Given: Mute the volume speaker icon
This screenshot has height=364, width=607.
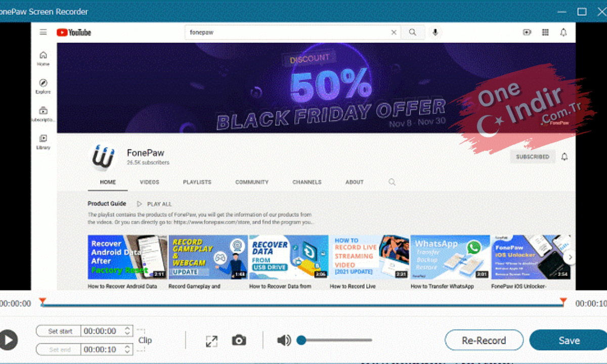Looking at the screenshot, I should coord(284,340).
